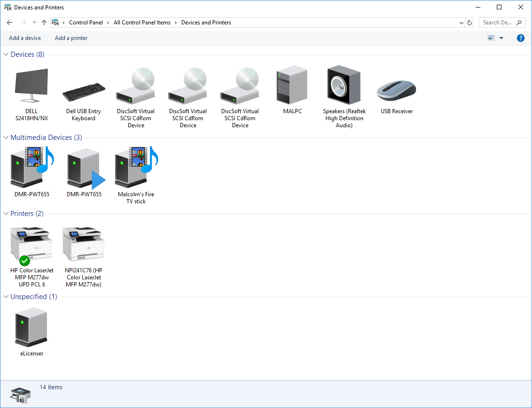The width and height of the screenshot is (532, 408).
Task: Collapse the Devices (8) group
Action: coord(6,54)
